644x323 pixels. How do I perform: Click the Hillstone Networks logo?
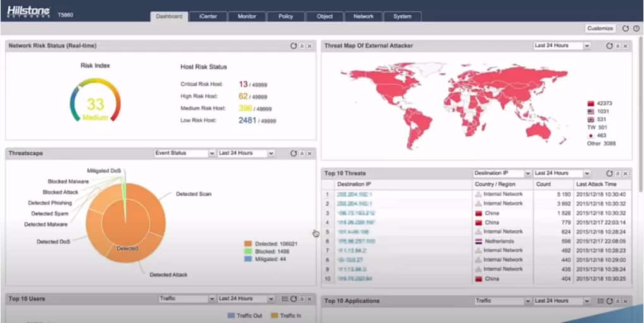tap(28, 11)
